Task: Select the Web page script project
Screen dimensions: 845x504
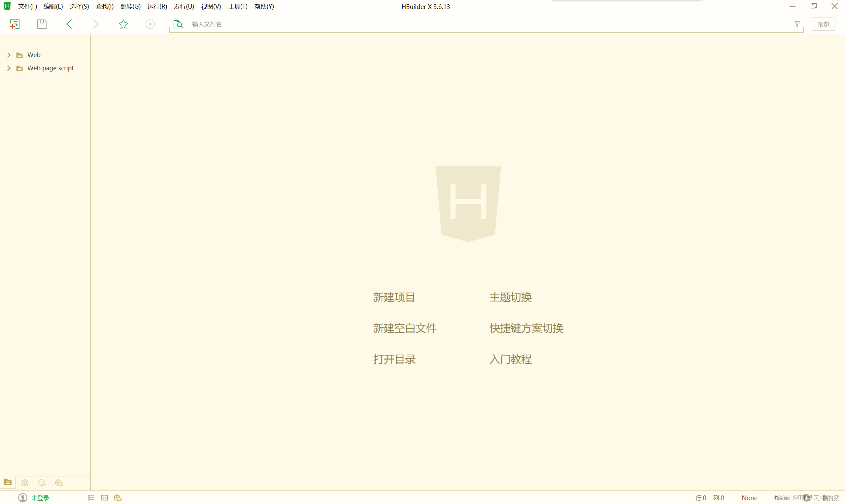Action: coord(50,68)
